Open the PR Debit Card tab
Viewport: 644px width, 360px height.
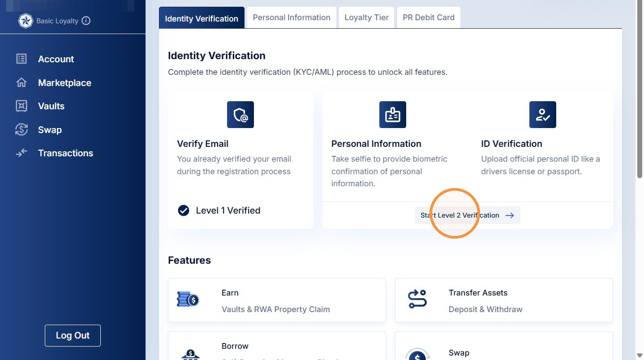pyautogui.click(x=429, y=17)
